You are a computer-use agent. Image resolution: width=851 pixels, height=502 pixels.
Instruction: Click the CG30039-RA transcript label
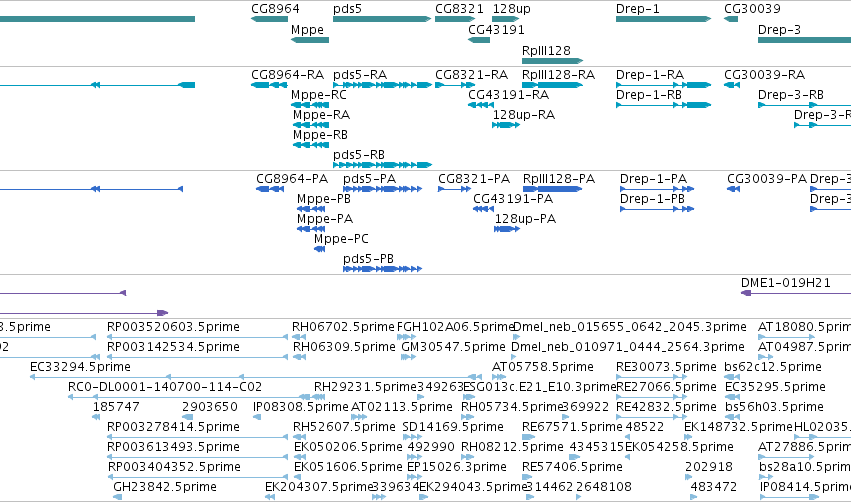point(764,75)
